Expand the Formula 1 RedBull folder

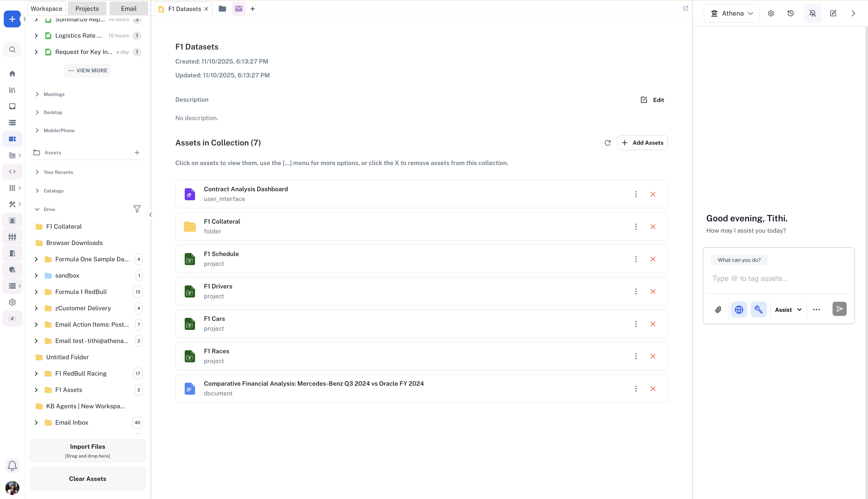[x=36, y=292]
